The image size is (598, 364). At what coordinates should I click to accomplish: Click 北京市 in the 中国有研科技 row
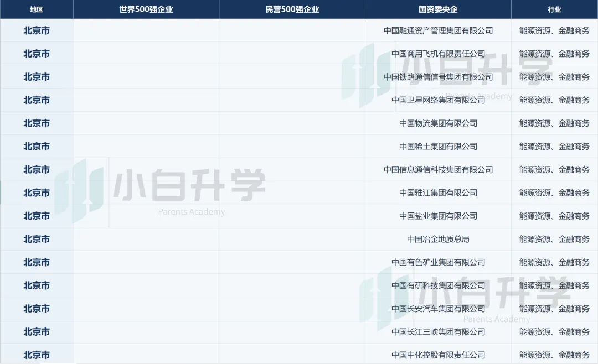[37, 285]
